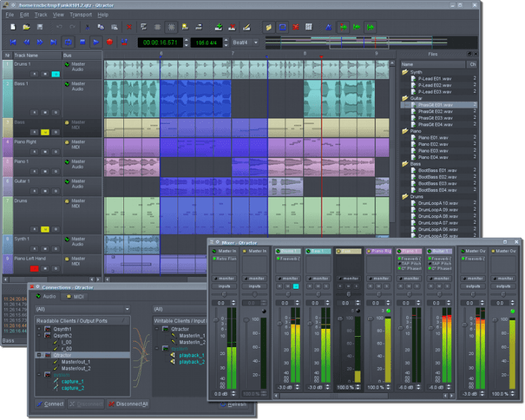Click the New session icon
The image size is (525, 420).
pos(14,27)
